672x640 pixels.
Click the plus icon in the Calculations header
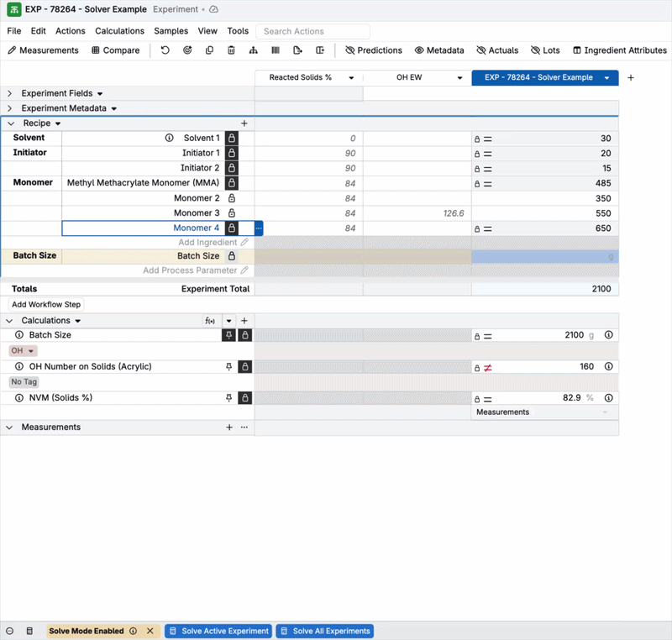244,321
